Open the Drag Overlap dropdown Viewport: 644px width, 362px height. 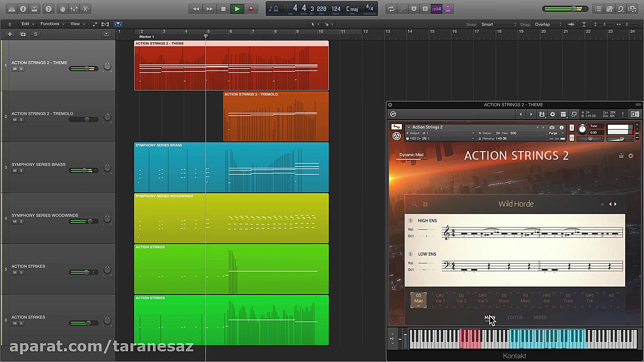[547, 24]
